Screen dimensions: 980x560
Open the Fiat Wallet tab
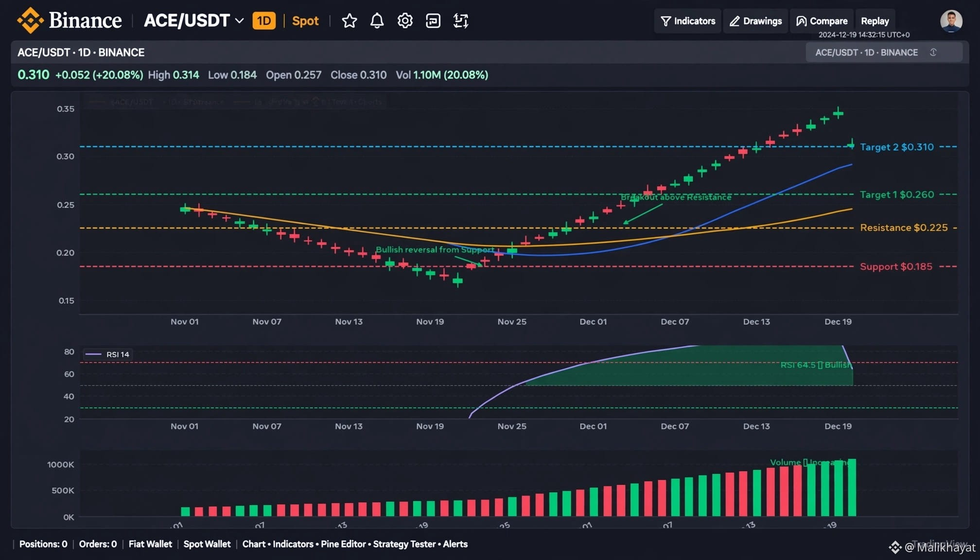(x=150, y=544)
